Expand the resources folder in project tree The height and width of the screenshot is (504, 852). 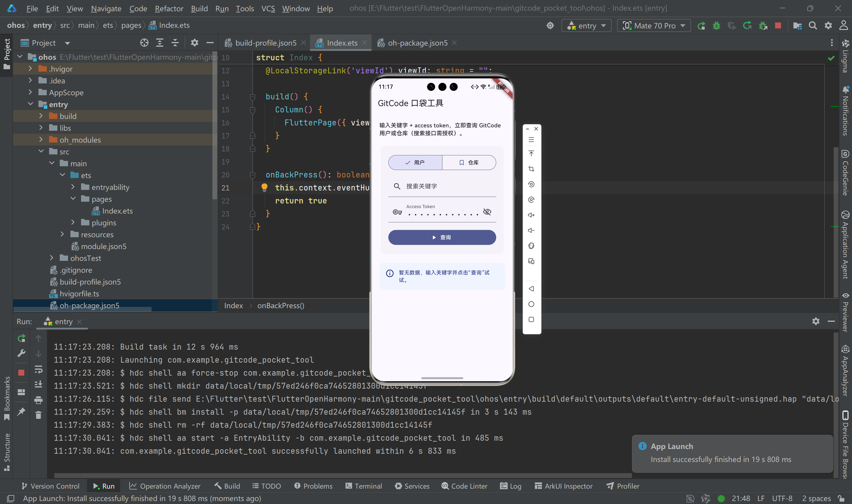point(62,234)
